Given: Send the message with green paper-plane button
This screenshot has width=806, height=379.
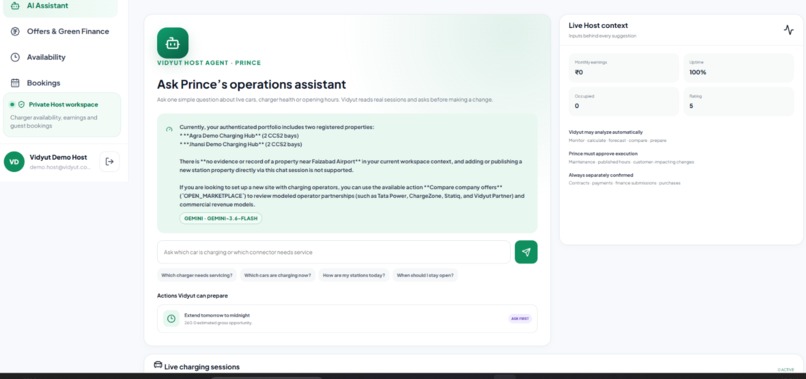Looking at the screenshot, I should pos(526,252).
